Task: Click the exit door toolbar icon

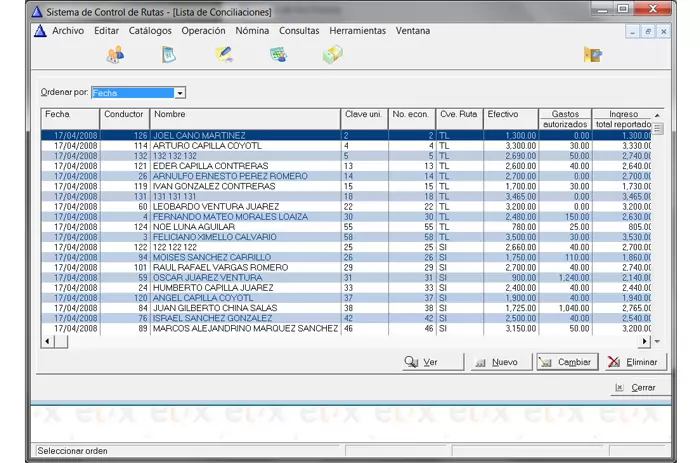Action: (592, 55)
